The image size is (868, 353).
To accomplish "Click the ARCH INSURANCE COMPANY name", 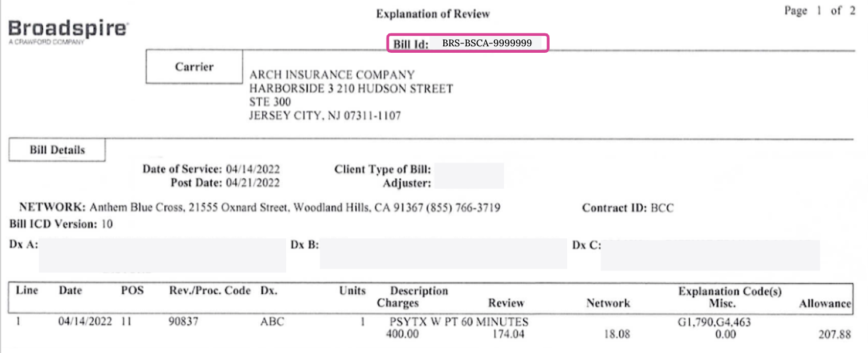I will [x=332, y=75].
